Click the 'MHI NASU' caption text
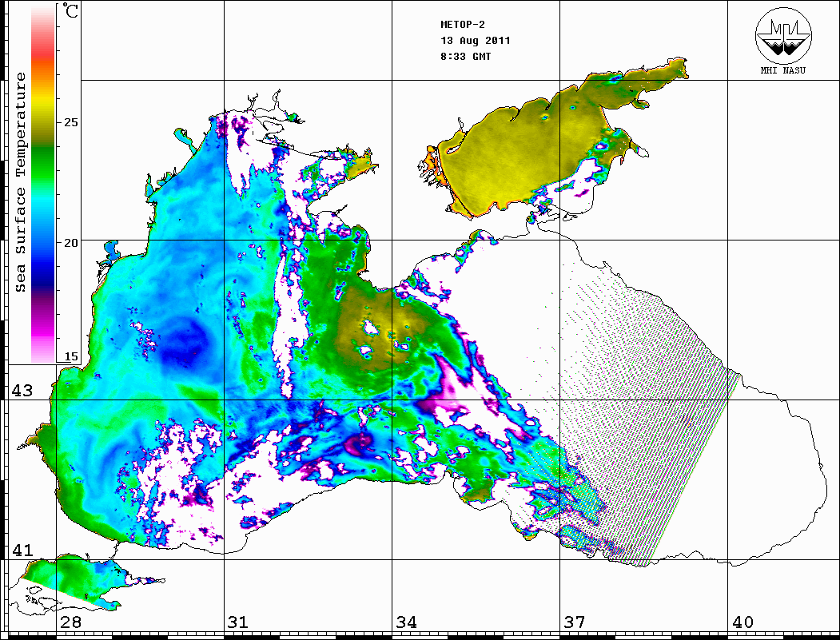The height and width of the screenshot is (640, 840). 782,70
